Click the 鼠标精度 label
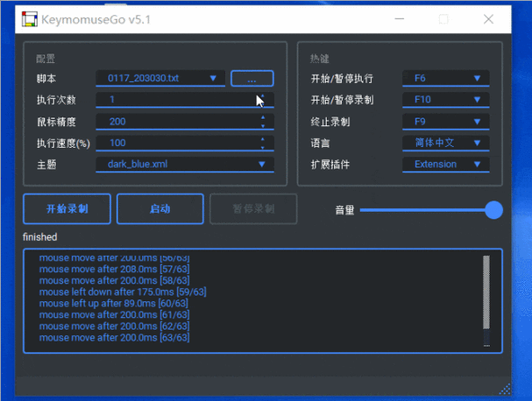This screenshot has height=401, width=532. [56, 122]
